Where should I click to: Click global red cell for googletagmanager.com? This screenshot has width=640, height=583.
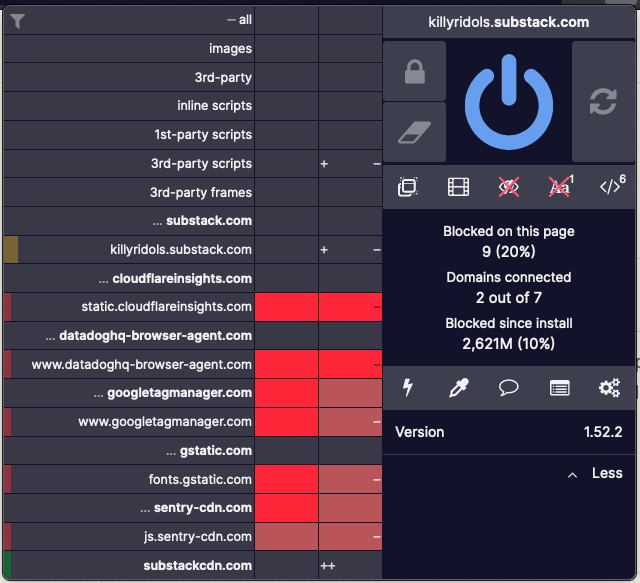point(287,393)
